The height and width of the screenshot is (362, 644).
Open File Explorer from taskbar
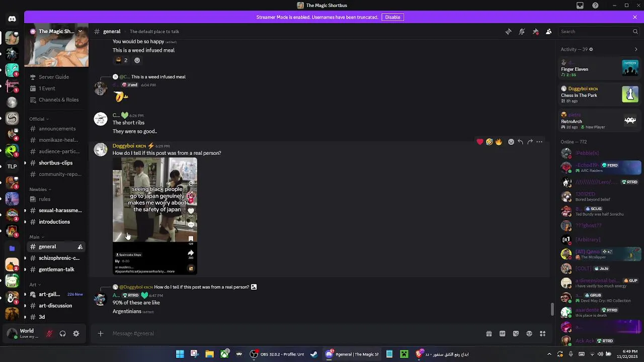[209, 354]
